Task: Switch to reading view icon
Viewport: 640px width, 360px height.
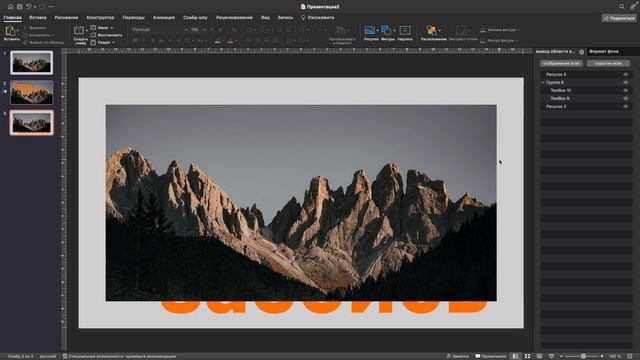Action: (539, 356)
